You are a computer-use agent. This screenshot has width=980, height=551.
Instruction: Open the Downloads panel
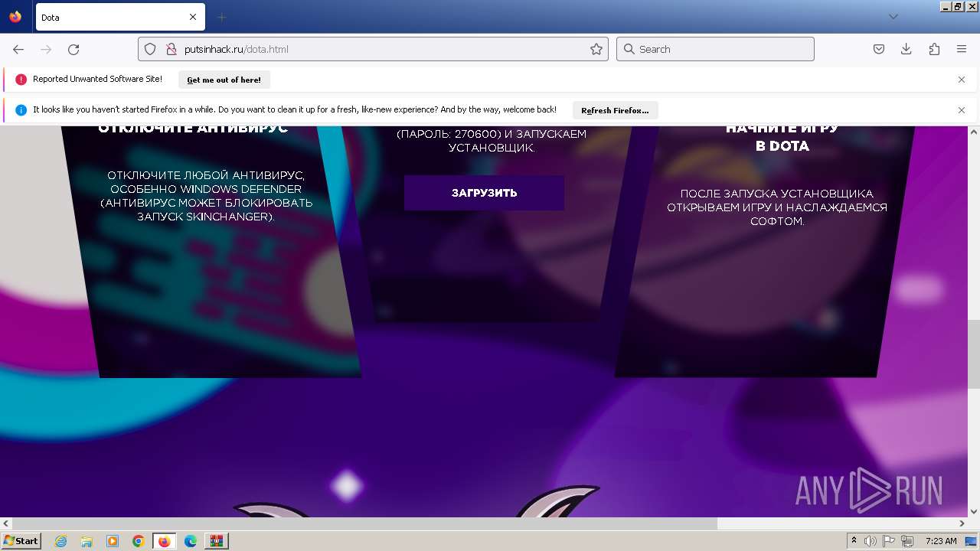[x=906, y=49]
